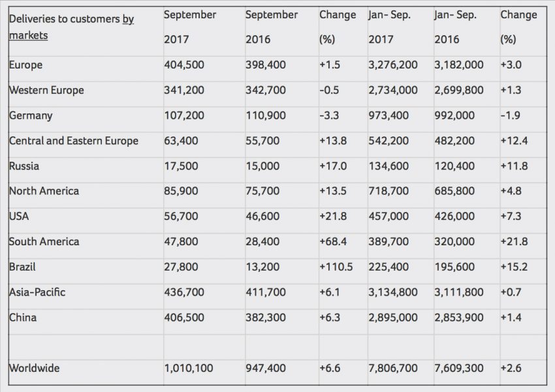Click the September 2017 column header
The width and height of the screenshot is (555, 392).
190,27
